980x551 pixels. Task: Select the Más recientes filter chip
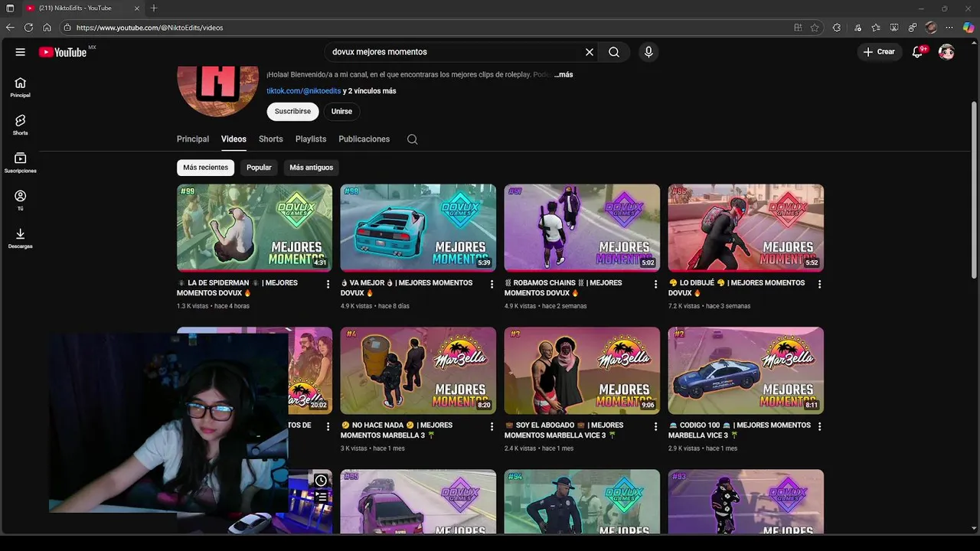[x=205, y=168]
